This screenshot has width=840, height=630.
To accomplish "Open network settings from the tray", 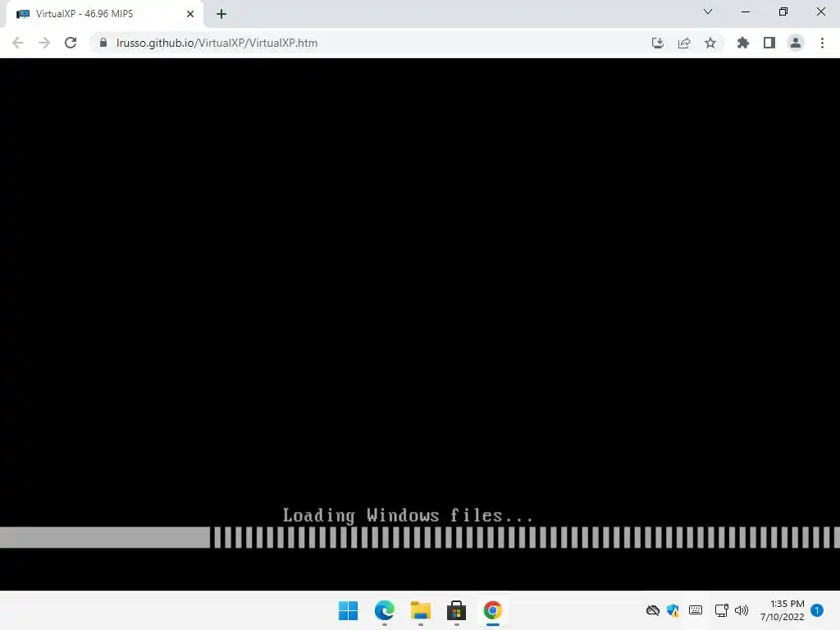I will point(722,610).
